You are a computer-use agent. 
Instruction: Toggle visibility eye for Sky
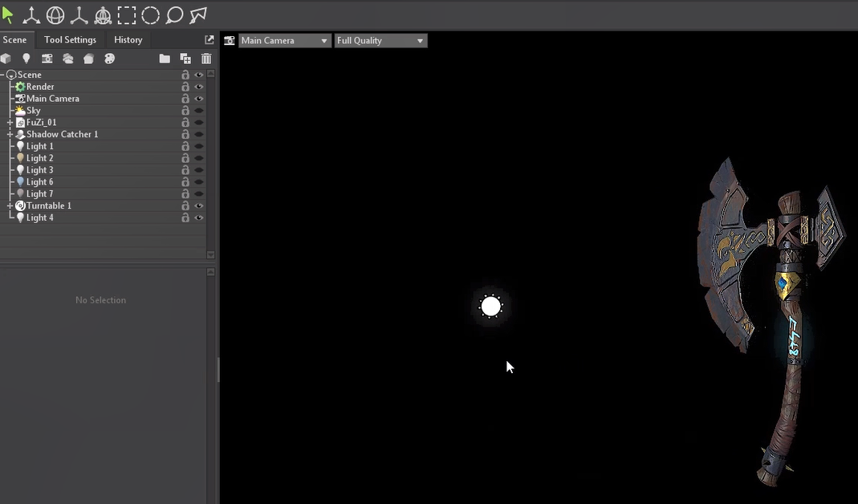199,111
